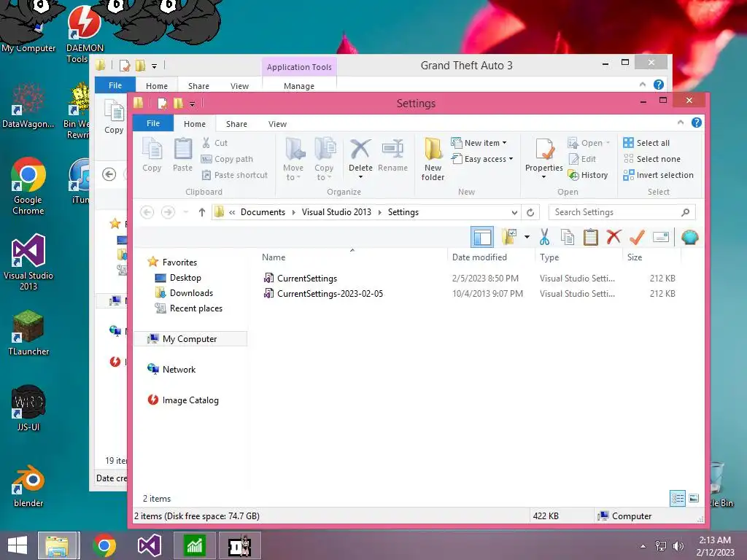The height and width of the screenshot is (560, 747).
Task: Click Select none in the ribbon
Action: 651,159
